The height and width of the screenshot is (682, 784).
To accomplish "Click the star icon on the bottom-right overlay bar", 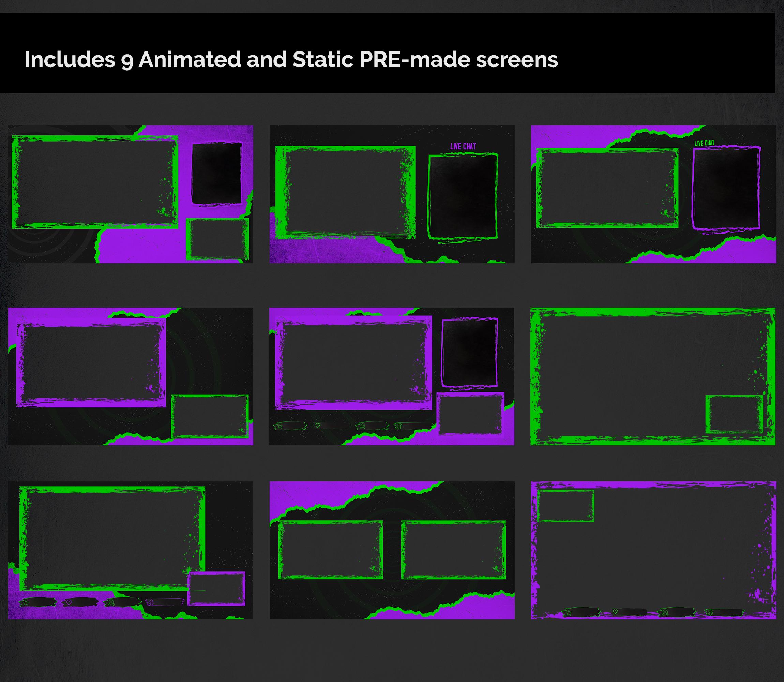I will [x=569, y=612].
